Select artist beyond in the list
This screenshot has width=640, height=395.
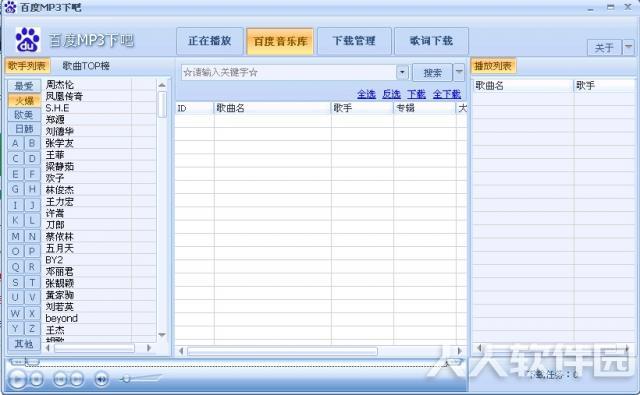62,318
